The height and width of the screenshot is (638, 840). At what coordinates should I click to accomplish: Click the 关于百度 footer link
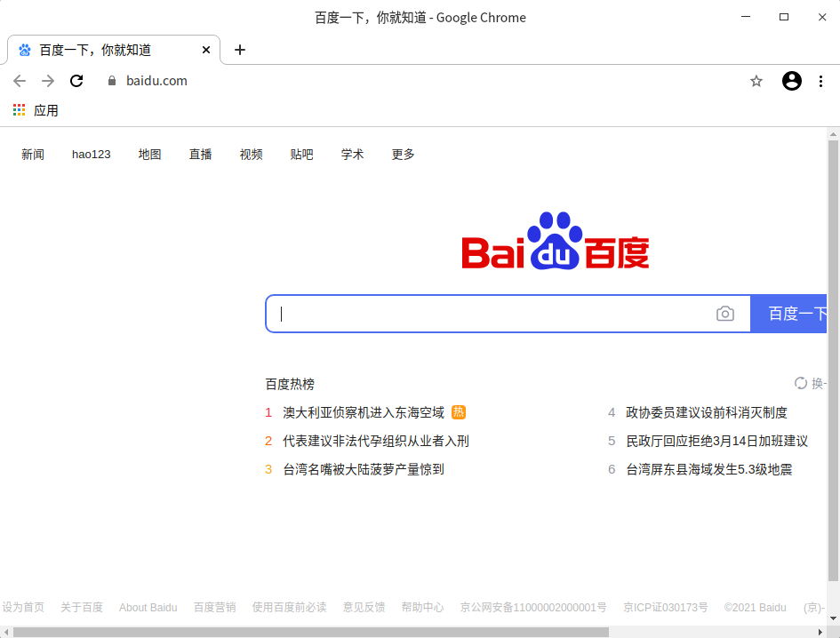82,607
